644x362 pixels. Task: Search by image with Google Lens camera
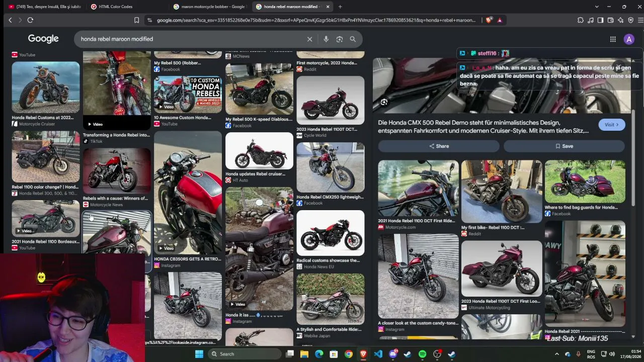(340, 39)
